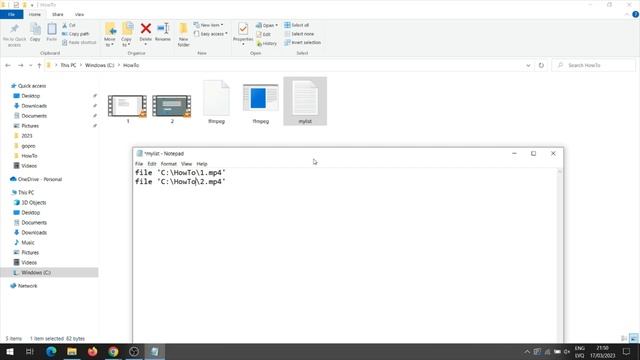Click Windows (C:) in address bar
This screenshot has width=640, height=360.
point(99,65)
